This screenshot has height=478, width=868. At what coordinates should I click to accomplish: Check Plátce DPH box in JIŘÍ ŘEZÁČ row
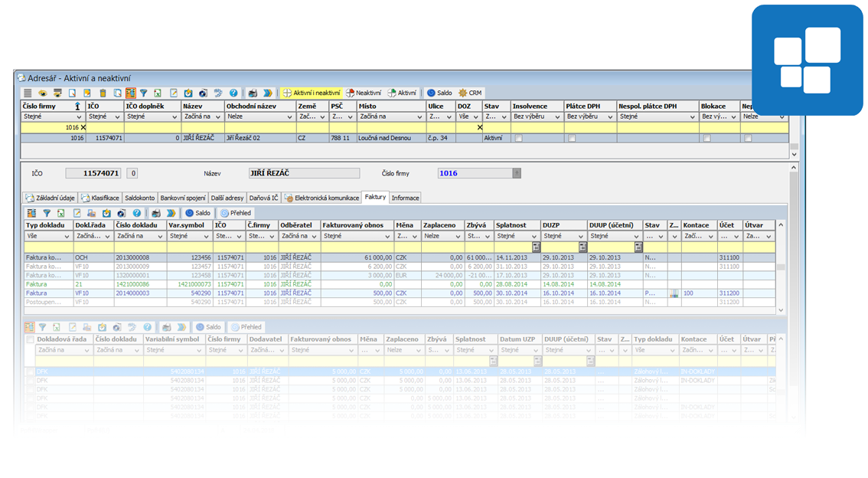click(x=572, y=139)
